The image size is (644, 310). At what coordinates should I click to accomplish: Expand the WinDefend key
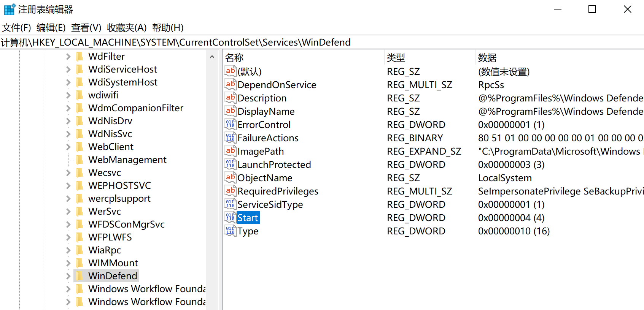coord(68,276)
